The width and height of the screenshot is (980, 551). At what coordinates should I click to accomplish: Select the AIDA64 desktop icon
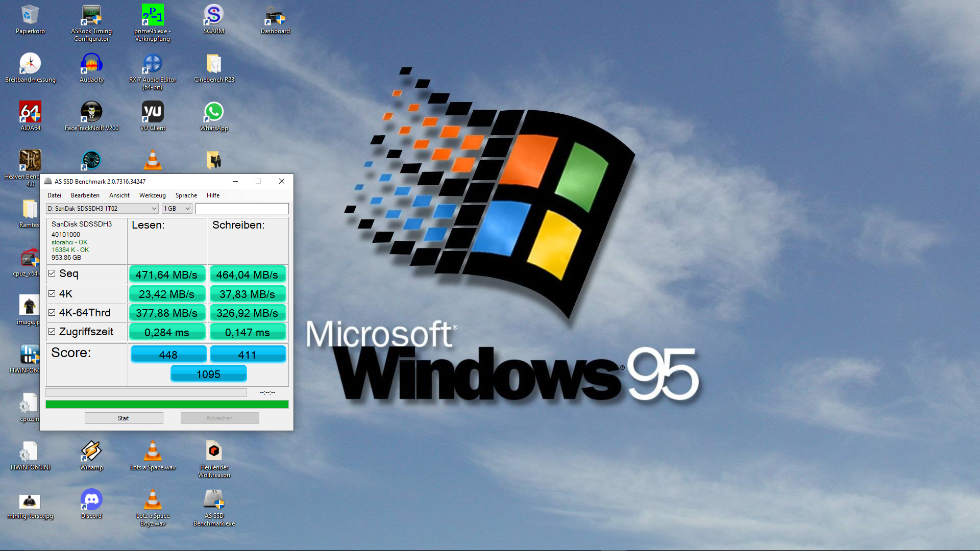coord(30,112)
